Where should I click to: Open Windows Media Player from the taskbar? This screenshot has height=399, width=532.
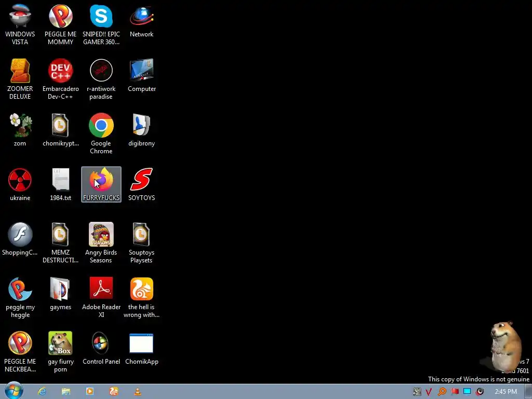90,392
